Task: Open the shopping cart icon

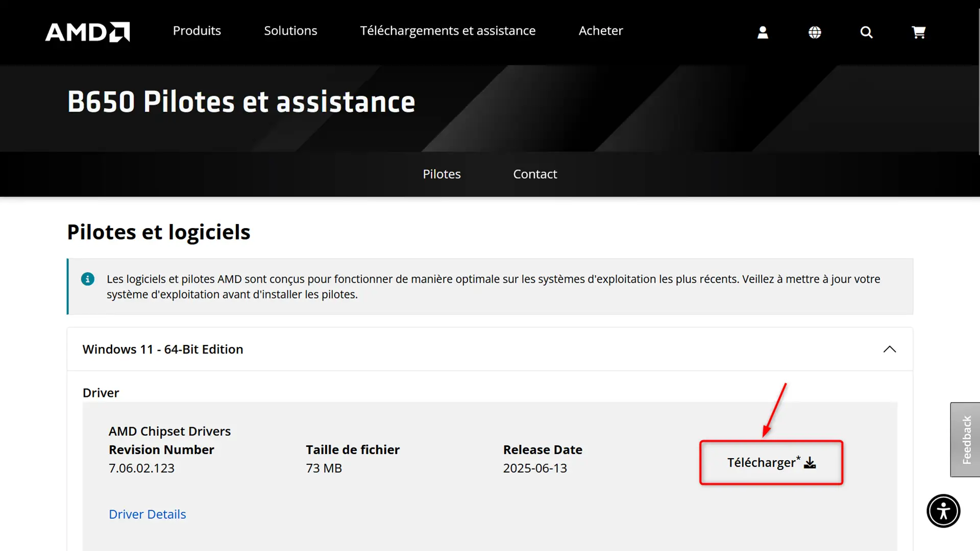Action: click(x=918, y=32)
